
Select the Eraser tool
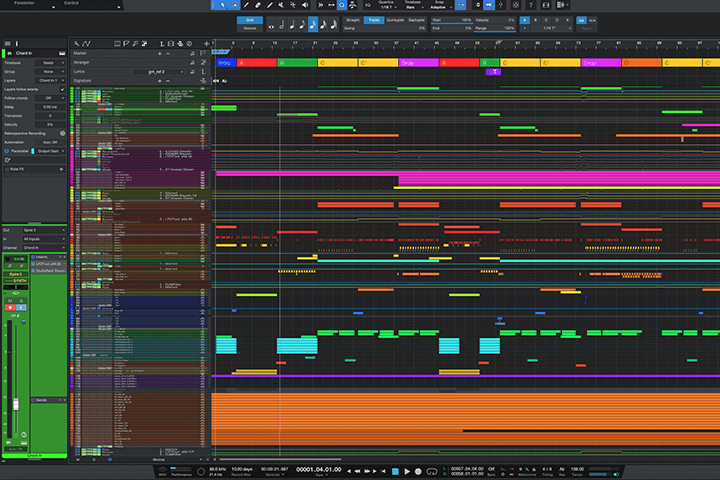[x=258, y=5]
